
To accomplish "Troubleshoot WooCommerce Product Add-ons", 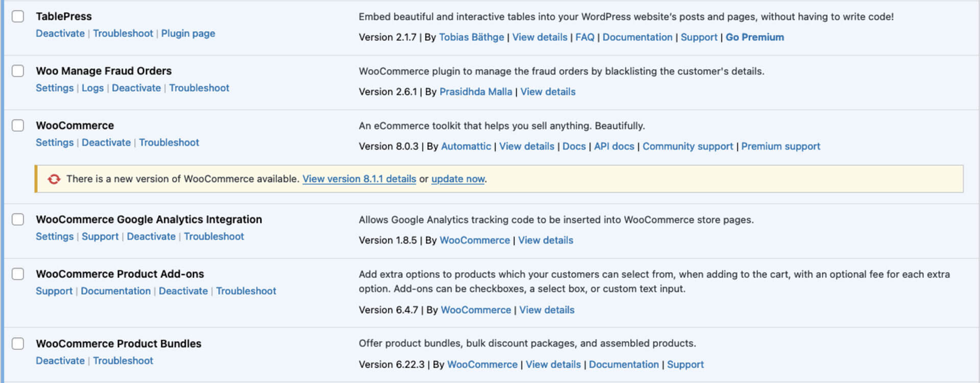I will pos(246,291).
